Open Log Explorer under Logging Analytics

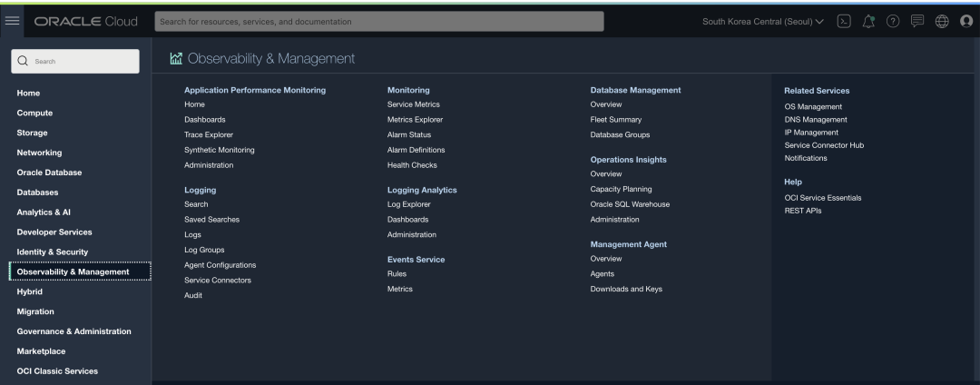pos(408,204)
